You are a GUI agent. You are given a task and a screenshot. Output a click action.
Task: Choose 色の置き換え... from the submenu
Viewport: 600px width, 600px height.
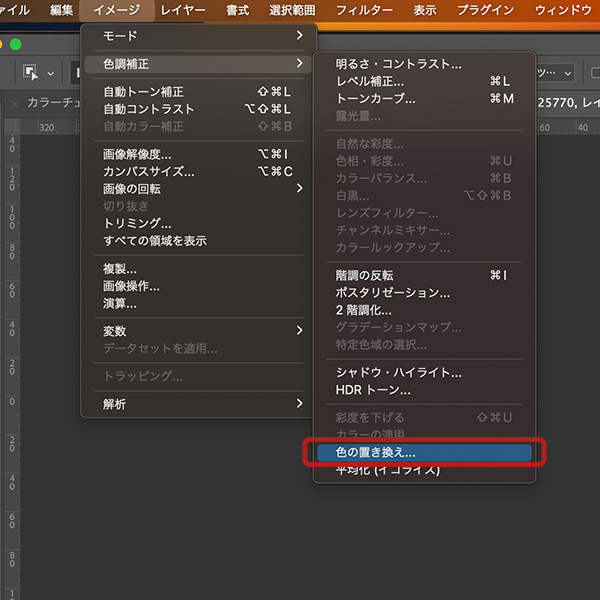[375, 452]
